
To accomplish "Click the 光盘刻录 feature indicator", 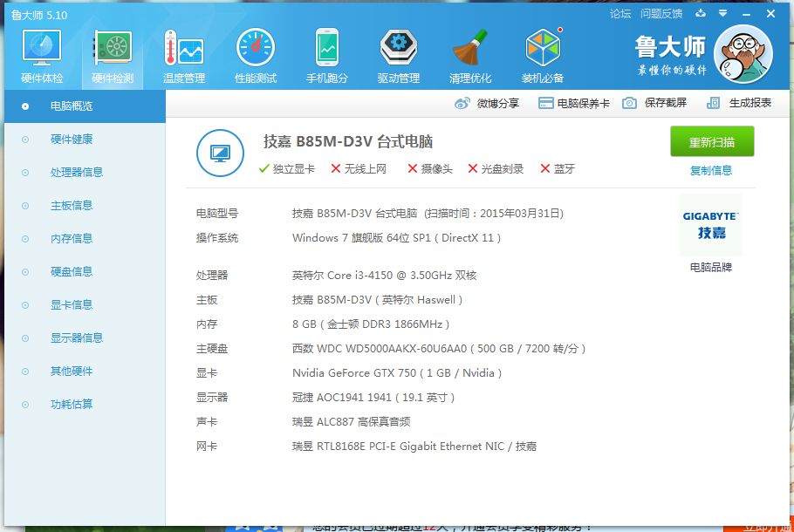I will pyautogui.click(x=496, y=169).
